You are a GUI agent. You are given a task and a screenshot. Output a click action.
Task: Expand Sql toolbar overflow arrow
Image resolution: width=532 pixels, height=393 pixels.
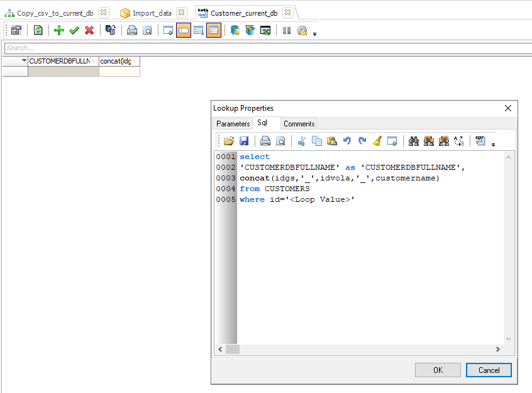(493, 145)
